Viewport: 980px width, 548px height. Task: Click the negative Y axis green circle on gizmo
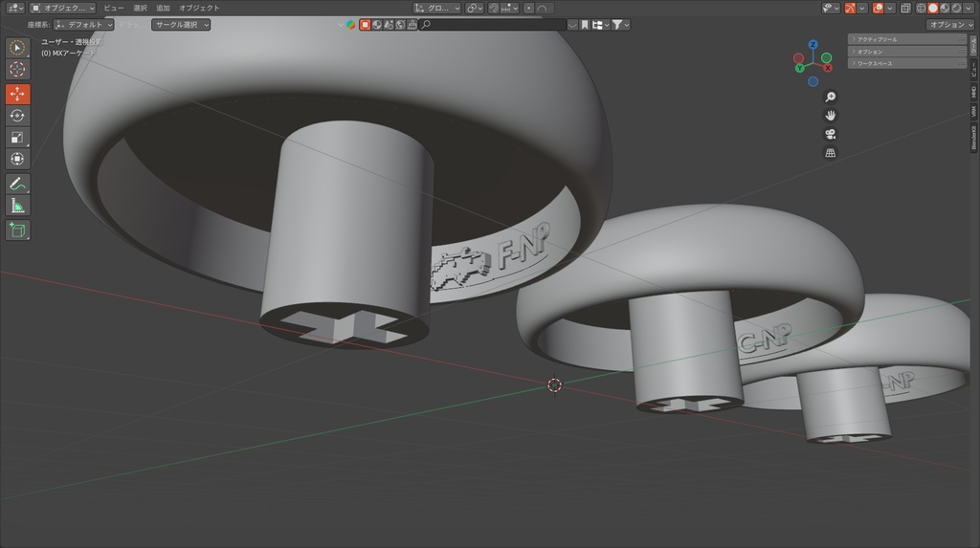pos(826,58)
